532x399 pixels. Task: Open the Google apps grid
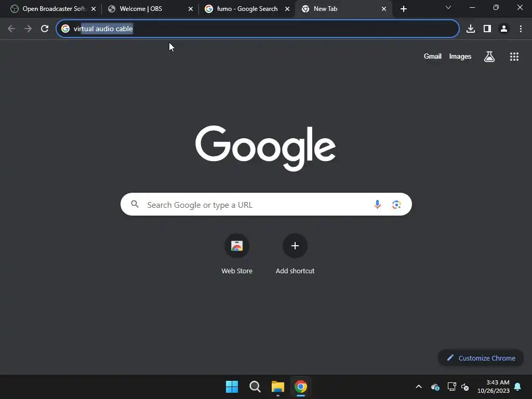(x=514, y=57)
